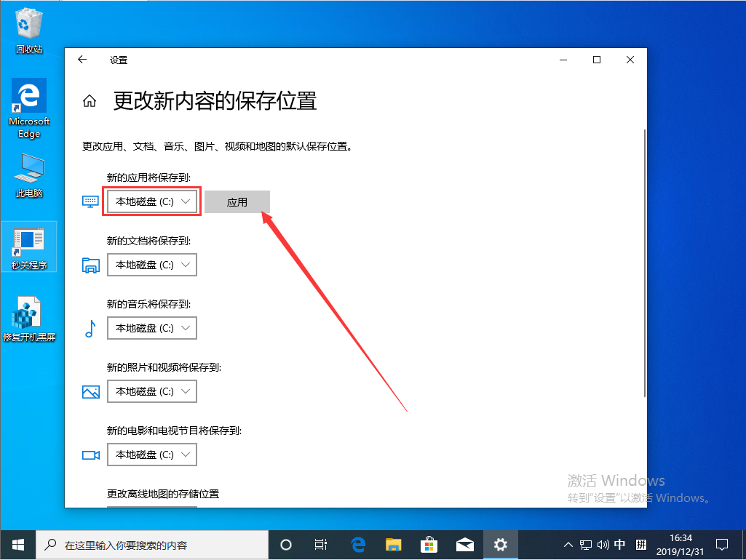Viewport: 746px width, 560px height.
Task: Open the 新的文档 save location dropdown
Action: click(151, 265)
